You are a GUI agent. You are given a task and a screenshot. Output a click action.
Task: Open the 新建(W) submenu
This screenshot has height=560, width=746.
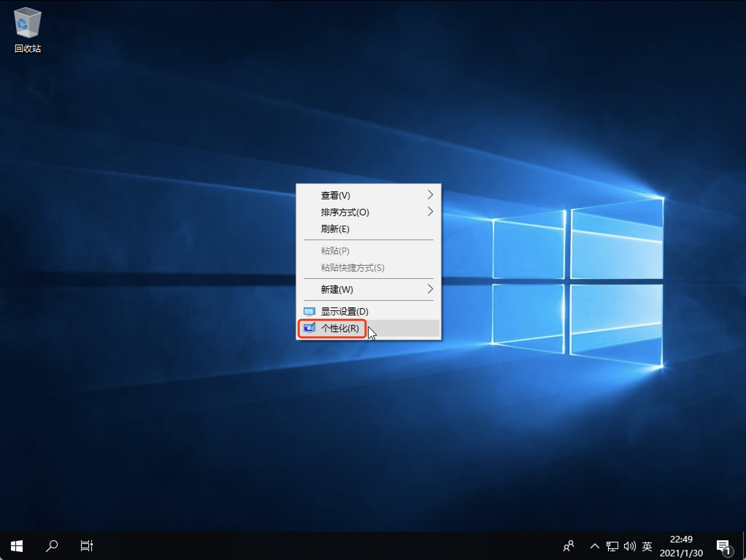tap(368, 289)
